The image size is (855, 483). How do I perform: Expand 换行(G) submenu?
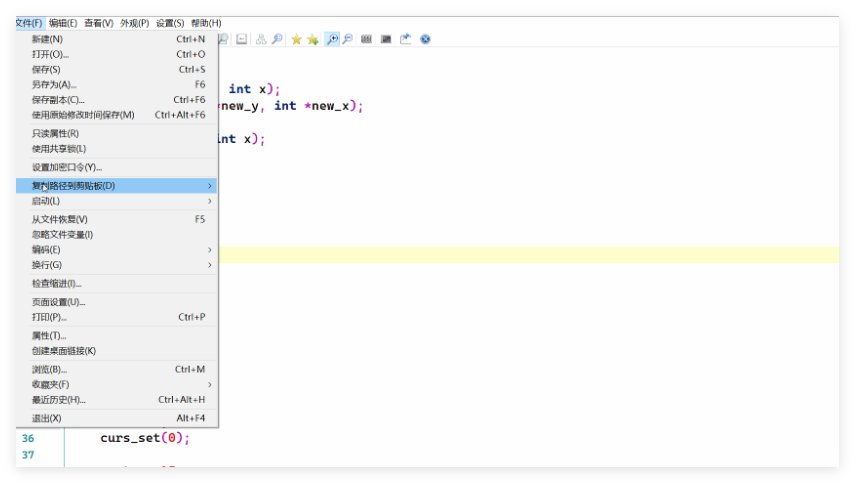(117, 265)
